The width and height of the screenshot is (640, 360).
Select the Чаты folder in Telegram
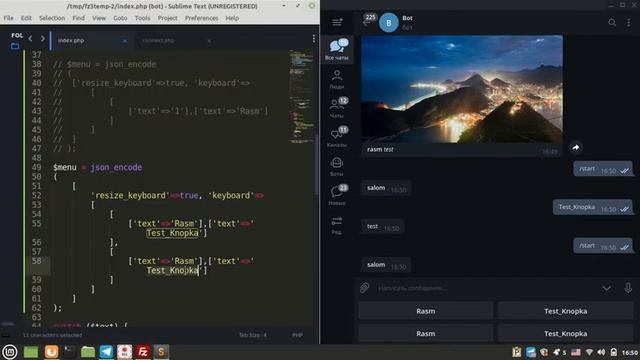click(x=337, y=108)
